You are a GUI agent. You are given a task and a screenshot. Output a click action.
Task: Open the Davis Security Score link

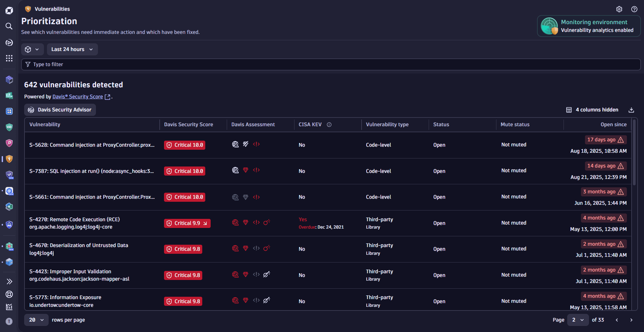(x=78, y=97)
